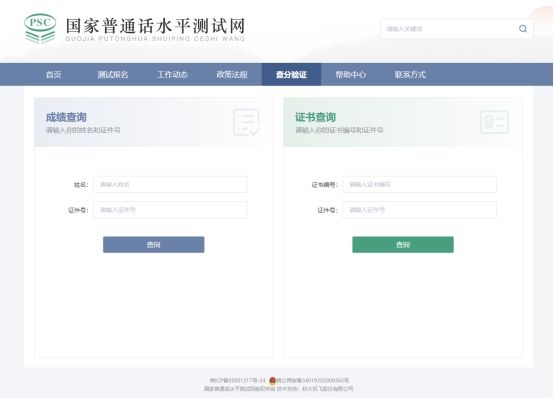Viewport: 554px width, 399px height.
Task: Click the 证件号 field under 成绩查询
Action: [170, 210]
